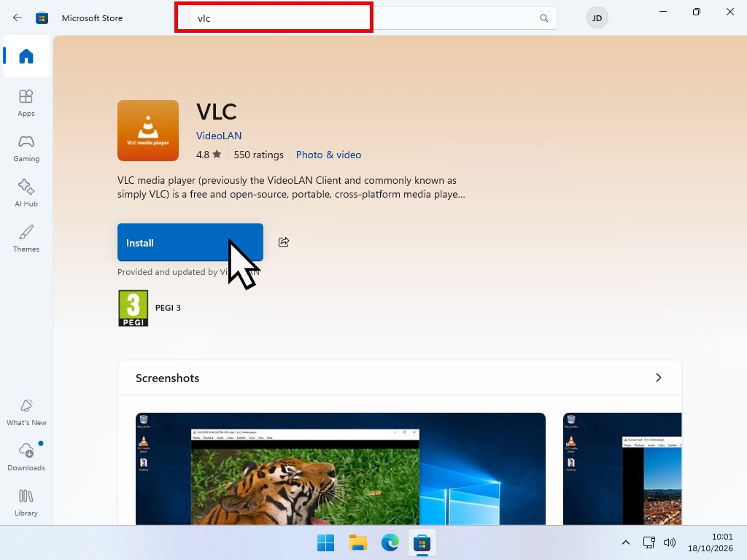747x560 pixels.
Task: Open the Home sidebar item
Action: click(x=26, y=56)
